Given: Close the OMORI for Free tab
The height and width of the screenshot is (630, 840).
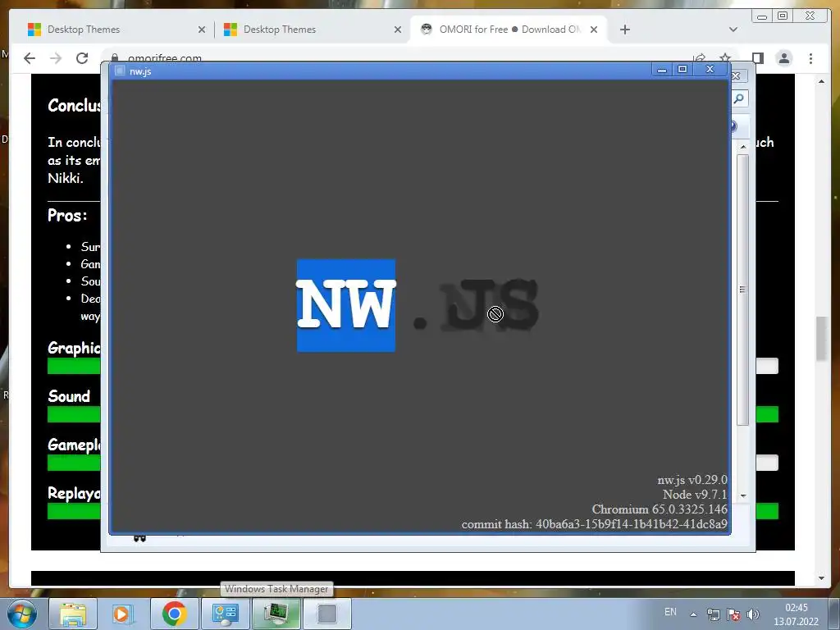Looking at the screenshot, I should (x=594, y=30).
